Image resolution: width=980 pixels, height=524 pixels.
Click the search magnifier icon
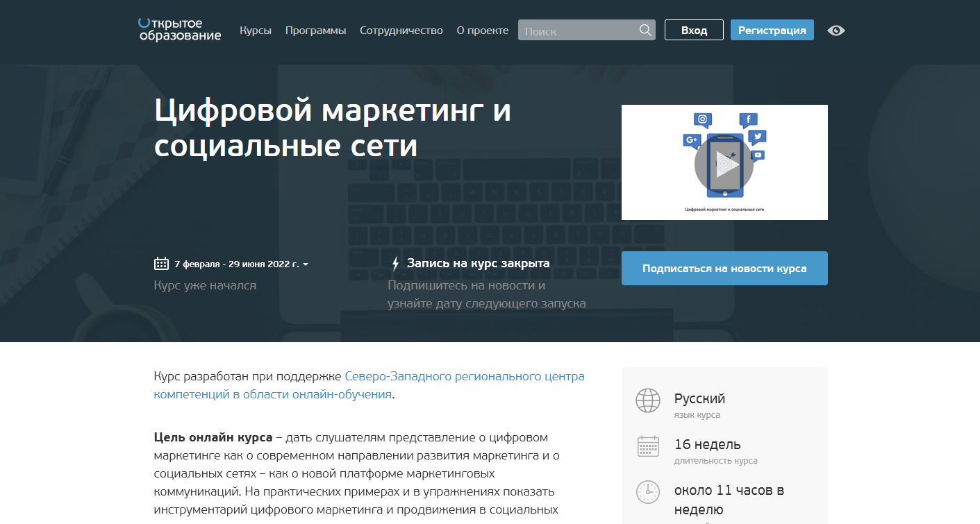click(x=645, y=30)
